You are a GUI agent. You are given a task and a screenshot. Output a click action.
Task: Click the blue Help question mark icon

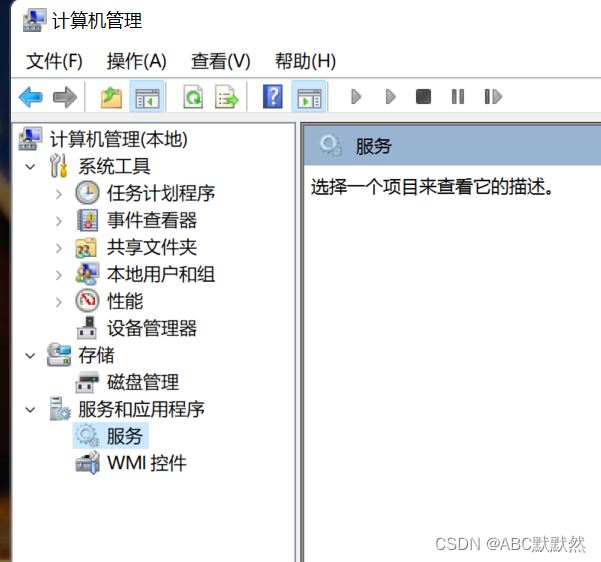tap(273, 97)
